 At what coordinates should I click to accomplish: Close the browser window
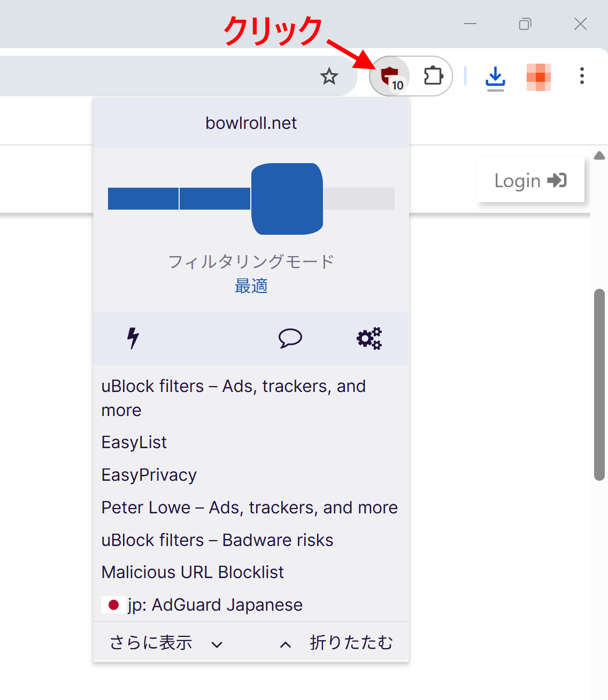[580, 24]
